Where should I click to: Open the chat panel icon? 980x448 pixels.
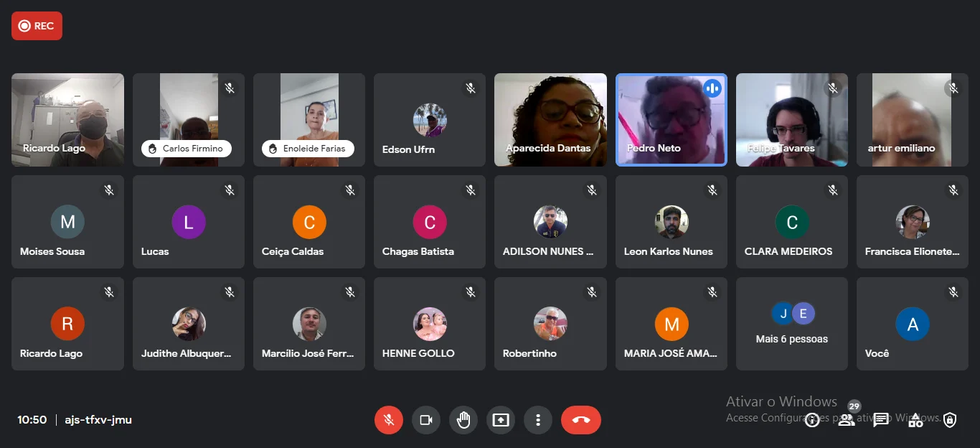point(881,420)
